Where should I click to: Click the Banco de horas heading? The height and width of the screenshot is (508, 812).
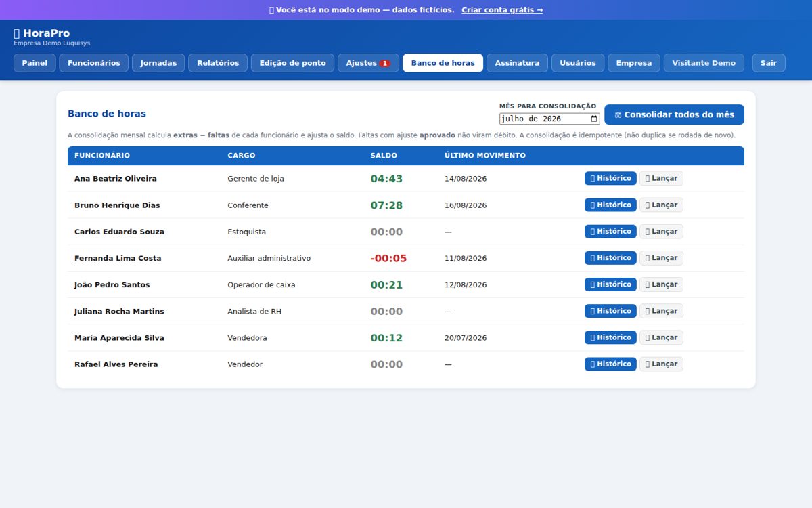(x=107, y=114)
